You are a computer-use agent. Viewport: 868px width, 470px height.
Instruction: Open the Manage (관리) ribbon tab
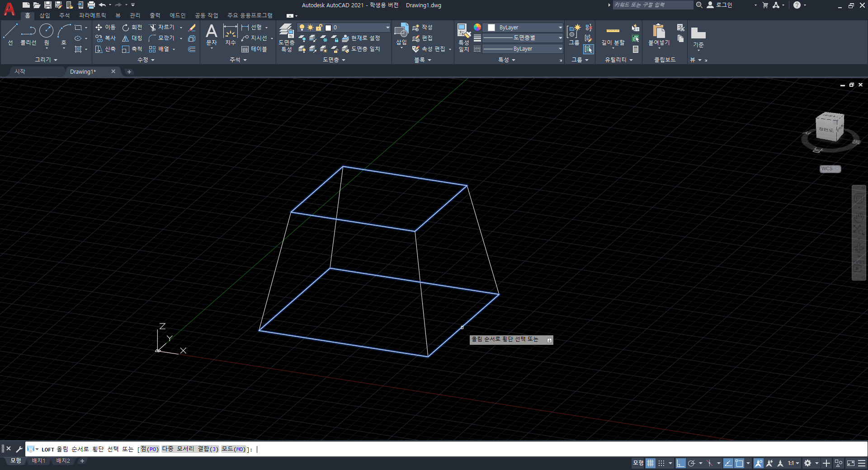click(x=135, y=15)
